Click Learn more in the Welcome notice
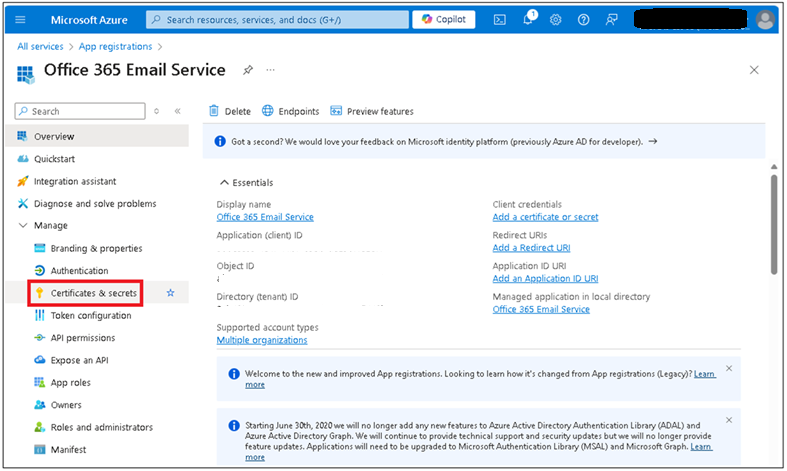787x471 pixels. click(x=705, y=374)
